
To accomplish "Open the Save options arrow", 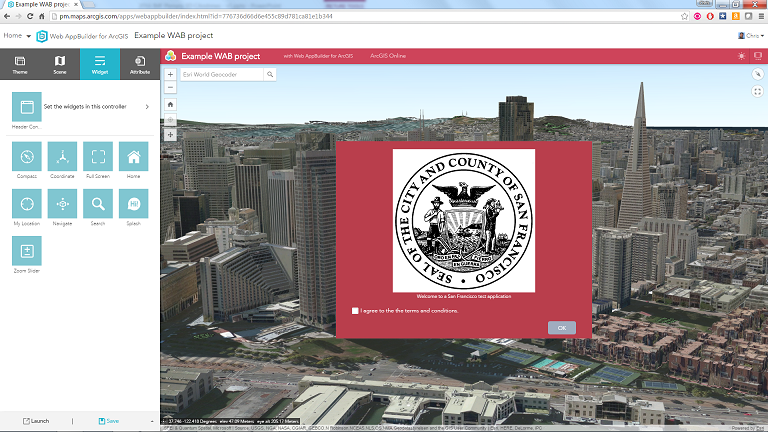I will click(152, 421).
